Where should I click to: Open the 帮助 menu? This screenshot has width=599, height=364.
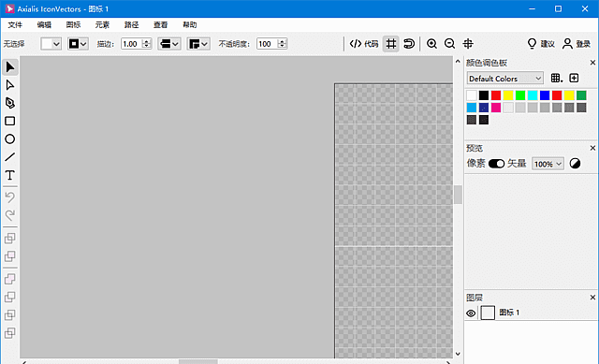coord(189,25)
